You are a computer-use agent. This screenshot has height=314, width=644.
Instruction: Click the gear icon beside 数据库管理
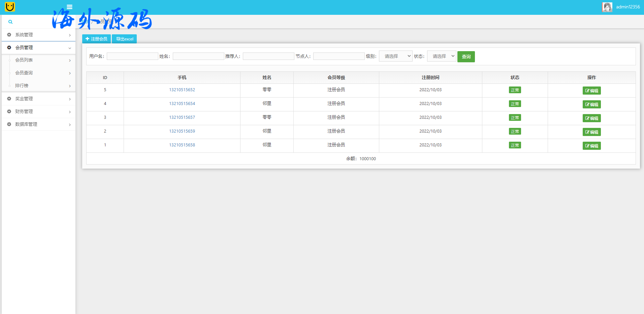tap(9, 124)
